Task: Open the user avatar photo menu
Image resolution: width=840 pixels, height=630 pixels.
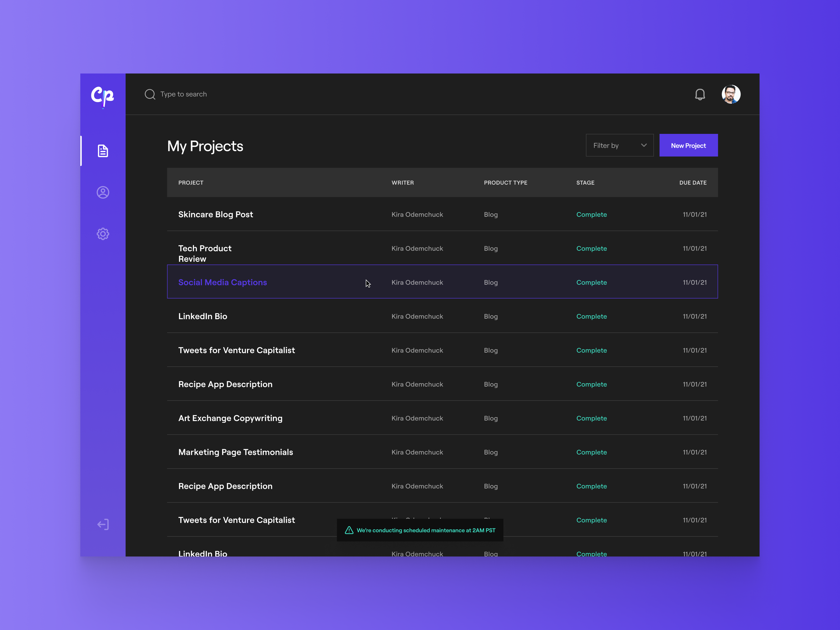Action: point(731,94)
